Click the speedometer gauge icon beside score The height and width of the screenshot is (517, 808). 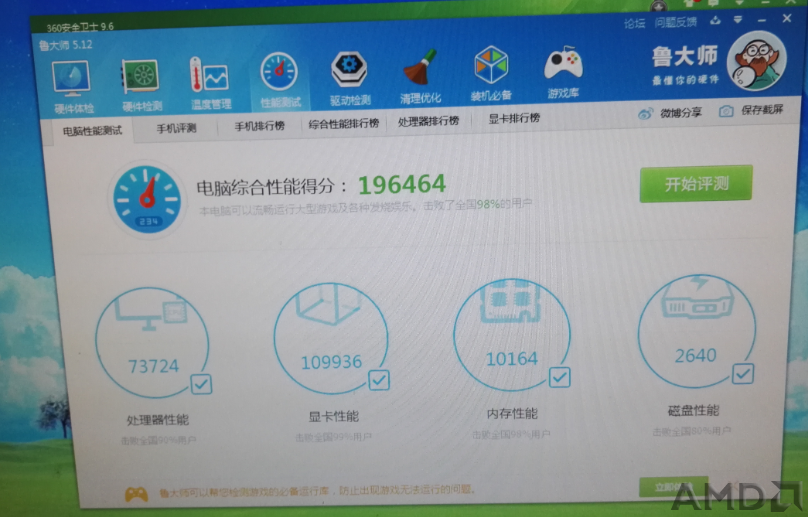pyautogui.click(x=147, y=199)
